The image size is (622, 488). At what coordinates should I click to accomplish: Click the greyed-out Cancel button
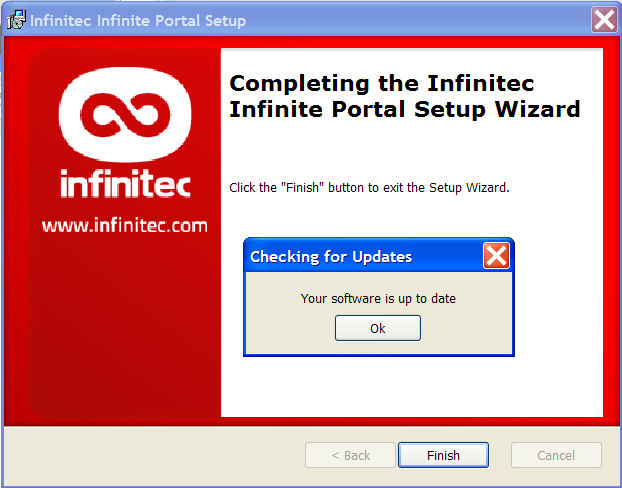pyautogui.click(x=556, y=455)
